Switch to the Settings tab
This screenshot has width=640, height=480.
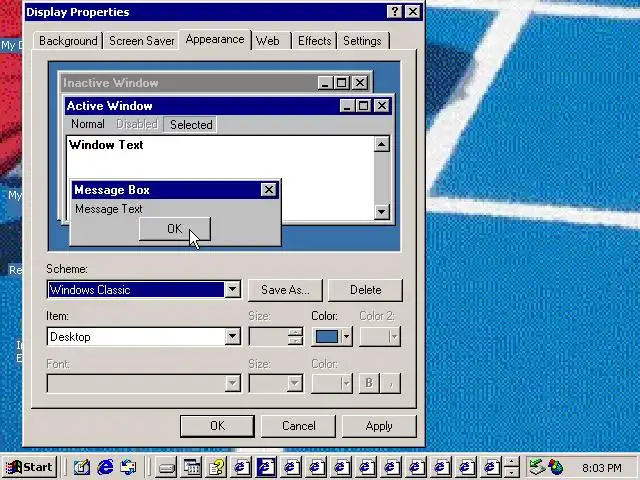click(x=362, y=41)
